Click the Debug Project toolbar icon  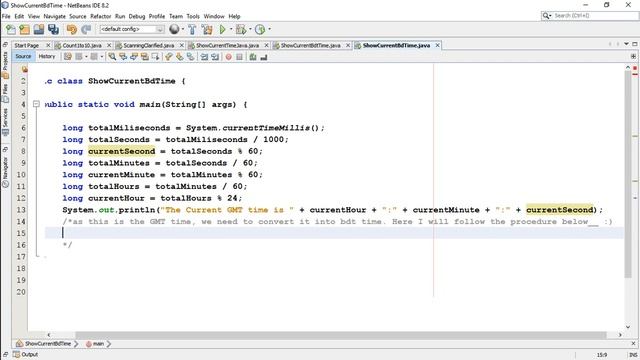click(x=241, y=29)
